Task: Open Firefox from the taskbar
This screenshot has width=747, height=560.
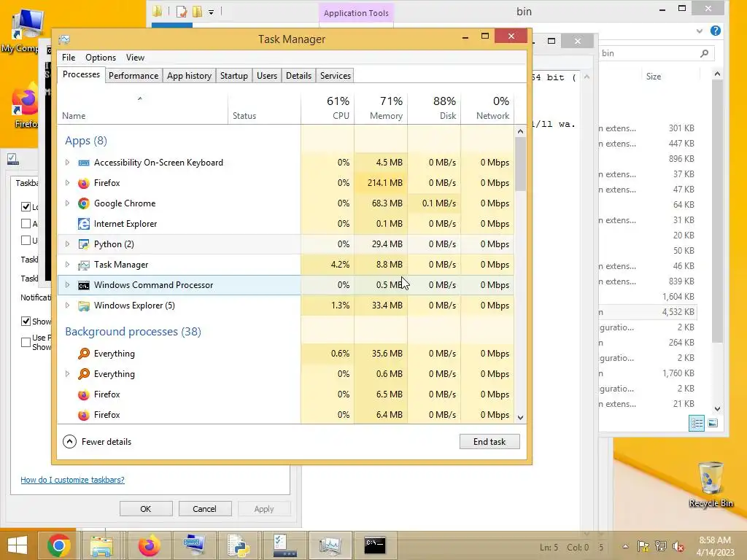Action: [x=149, y=545]
